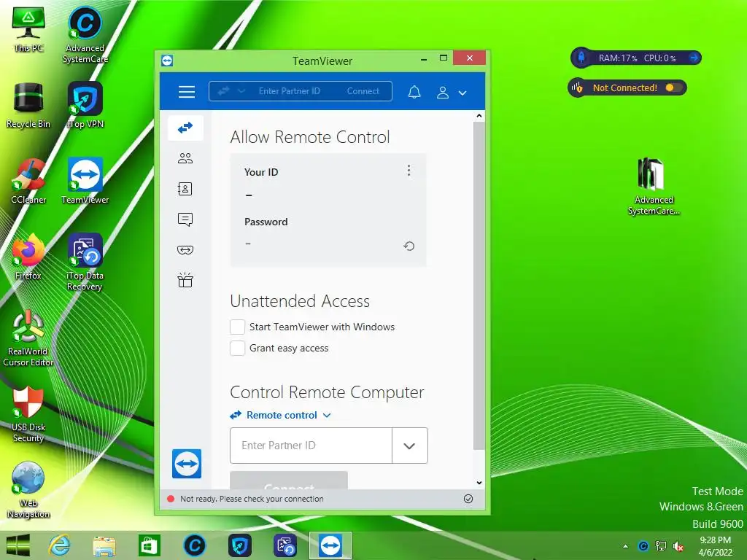Open Your ID three-dot options menu
Image resolution: width=747 pixels, height=560 pixels.
[x=409, y=171]
